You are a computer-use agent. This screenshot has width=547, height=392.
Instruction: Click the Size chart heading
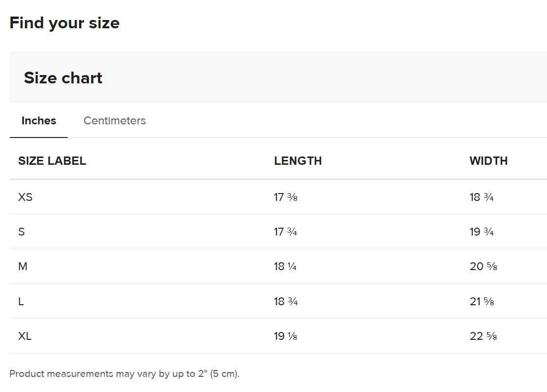63,78
